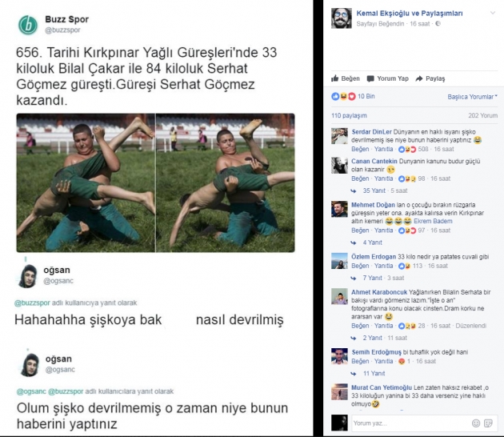The height and width of the screenshot is (437, 504).
Task: Click the Yorum yaz comment input field
Action: click(411, 423)
